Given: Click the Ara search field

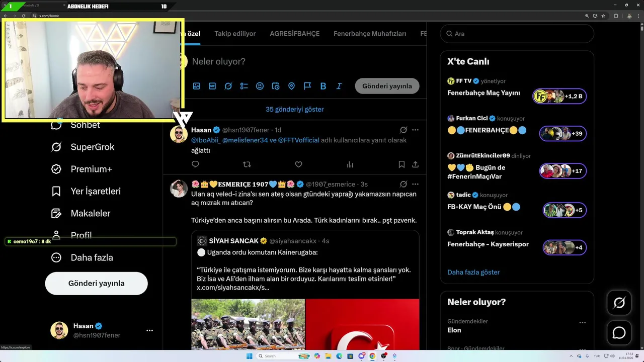Looking at the screenshot, I should pos(517,34).
